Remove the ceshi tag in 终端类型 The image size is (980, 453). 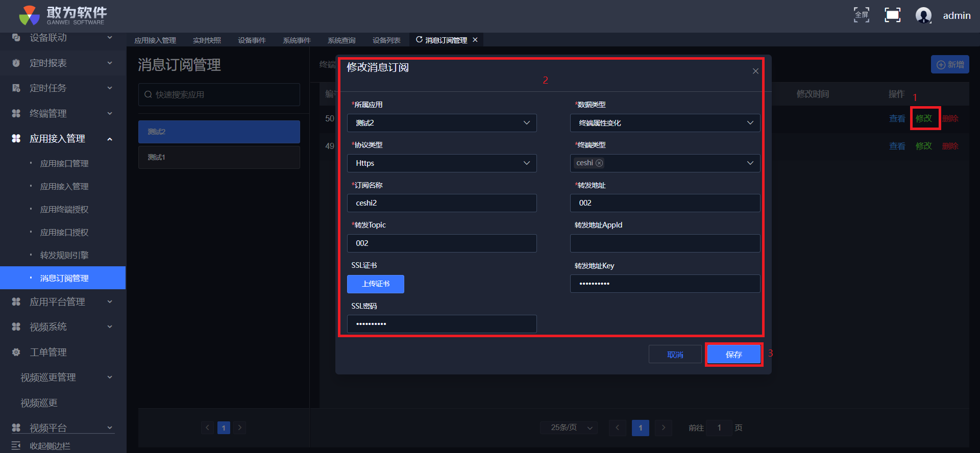(x=599, y=163)
